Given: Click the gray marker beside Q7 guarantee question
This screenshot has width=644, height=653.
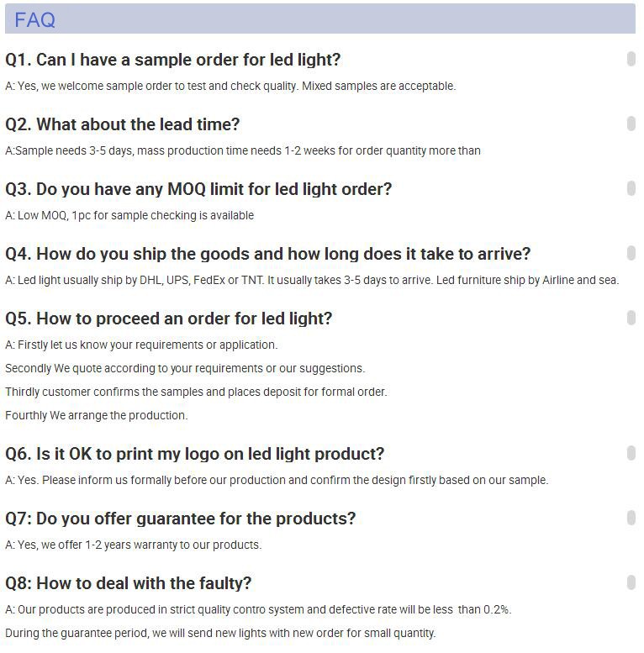Looking at the screenshot, I should [631, 518].
